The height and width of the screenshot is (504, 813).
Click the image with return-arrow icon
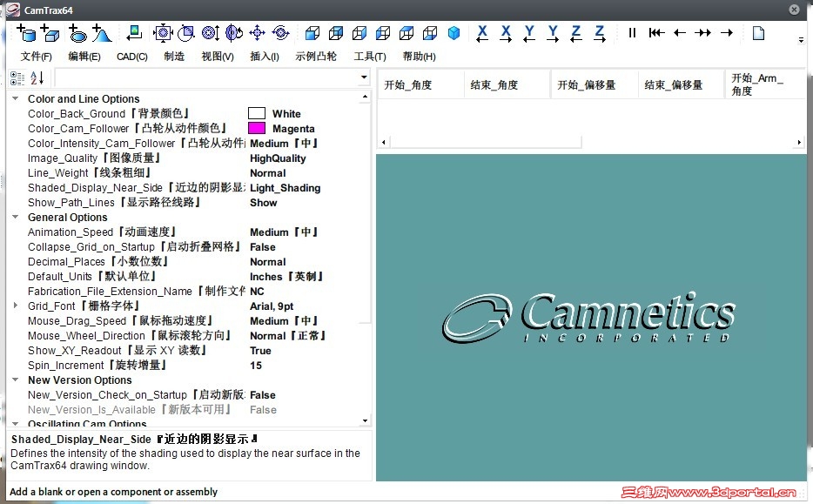[x=134, y=33]
